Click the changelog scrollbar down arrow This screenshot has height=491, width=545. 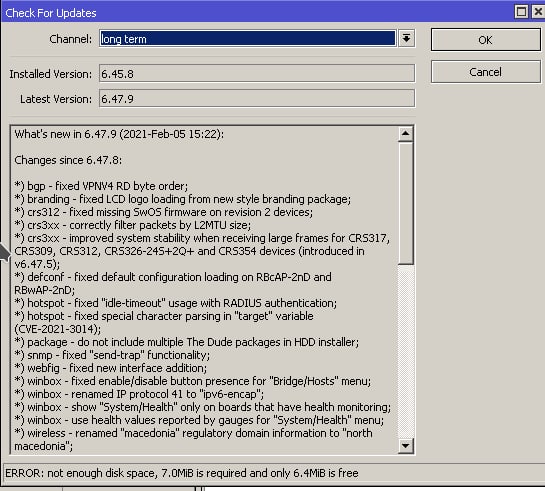coord(406,445)
